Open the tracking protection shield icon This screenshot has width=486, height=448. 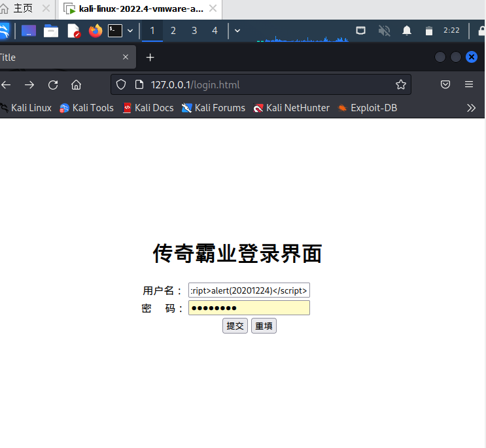click(x=121, y=84)
